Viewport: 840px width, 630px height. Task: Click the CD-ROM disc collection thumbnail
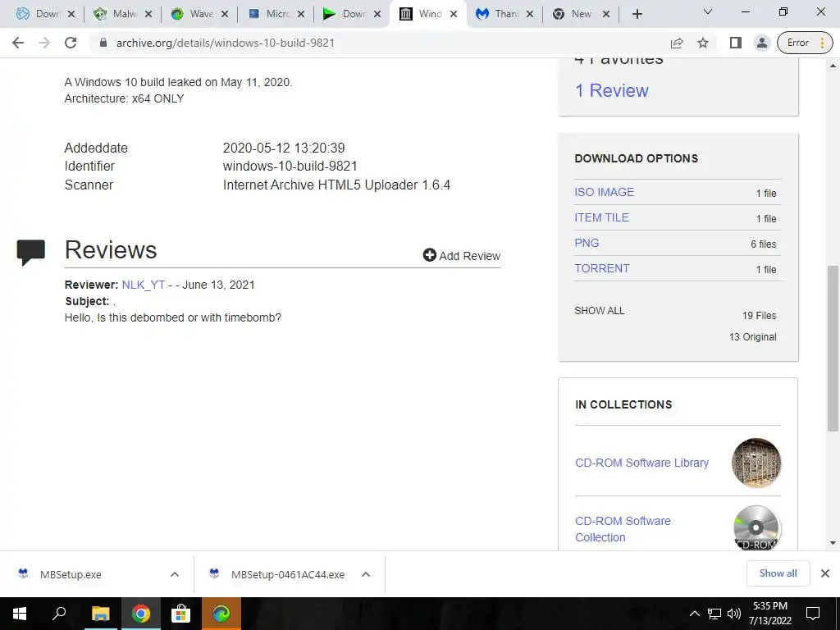756,528
